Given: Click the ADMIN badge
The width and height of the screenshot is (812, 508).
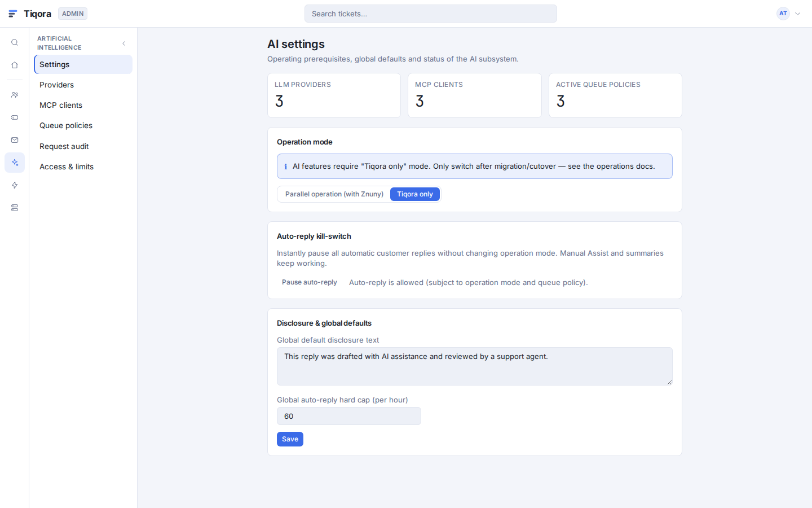Looking at the screenshot, I should coord(73,14).
